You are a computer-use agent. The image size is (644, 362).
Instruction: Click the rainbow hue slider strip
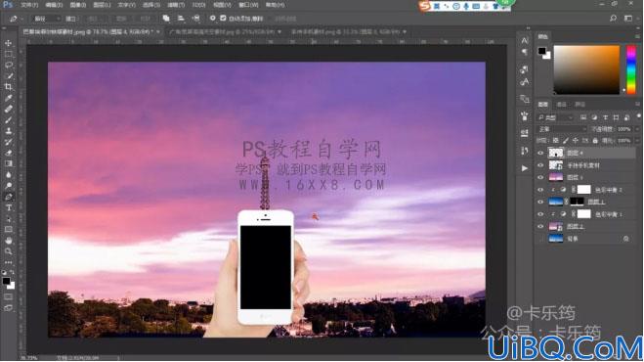click(631, 69)
